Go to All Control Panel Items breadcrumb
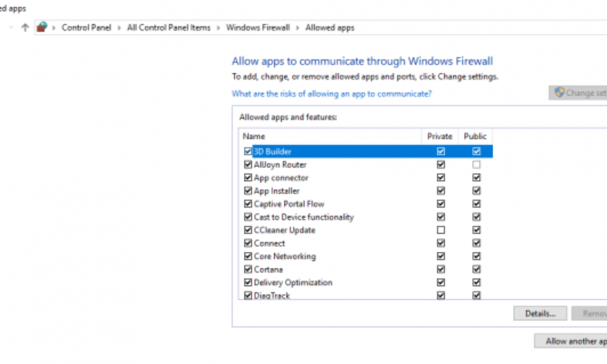This screenshot has width=607, height=364. coord(168,28)
